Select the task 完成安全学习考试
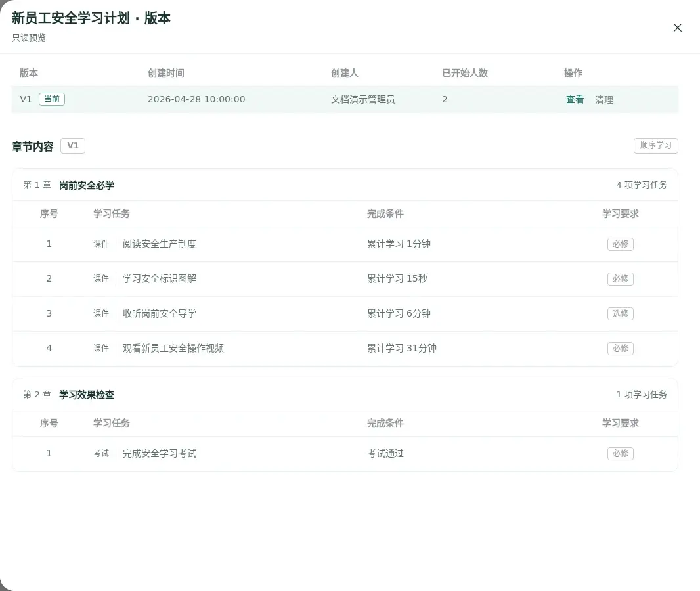The width and height of the screenshot is (700, 591). 160,454
